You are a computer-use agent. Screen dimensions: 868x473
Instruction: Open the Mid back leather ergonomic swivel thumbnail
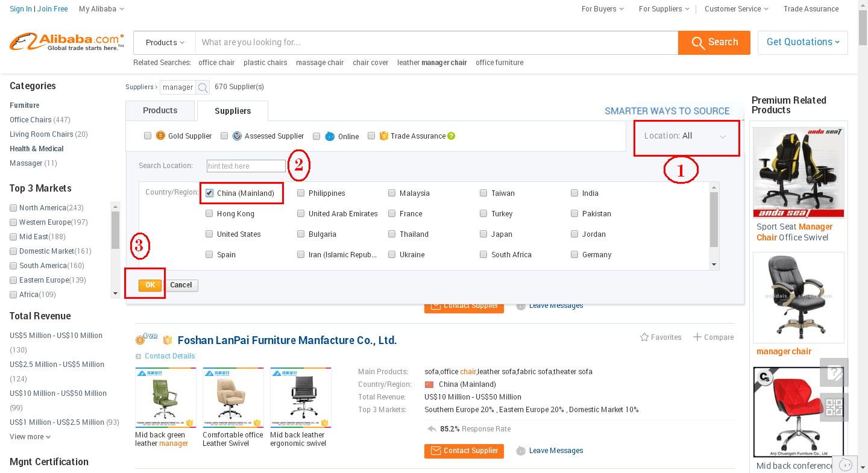[x=301, y=398]
